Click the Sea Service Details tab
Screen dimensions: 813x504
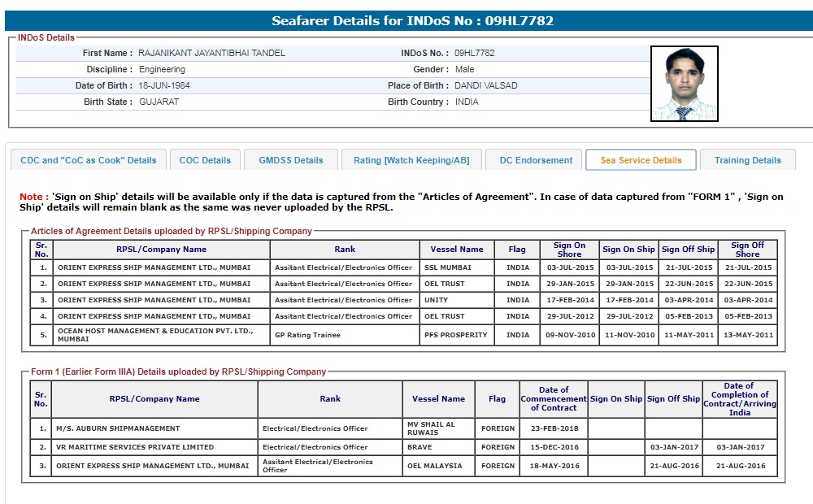point(641,160)
